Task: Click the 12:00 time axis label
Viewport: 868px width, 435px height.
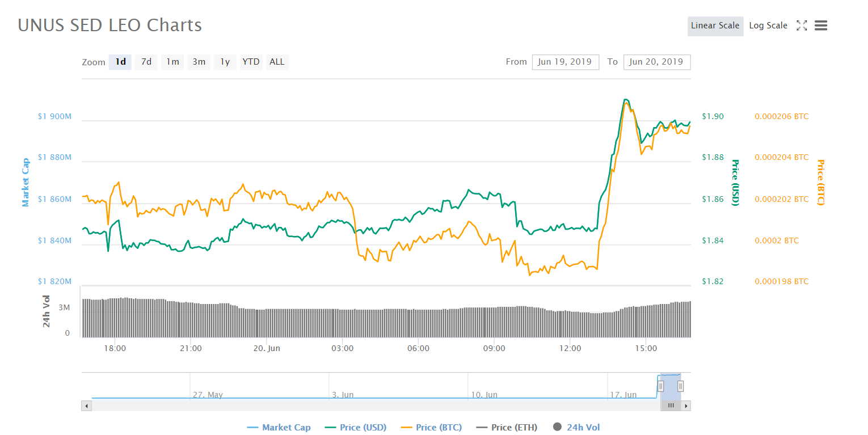Action: 570,349
